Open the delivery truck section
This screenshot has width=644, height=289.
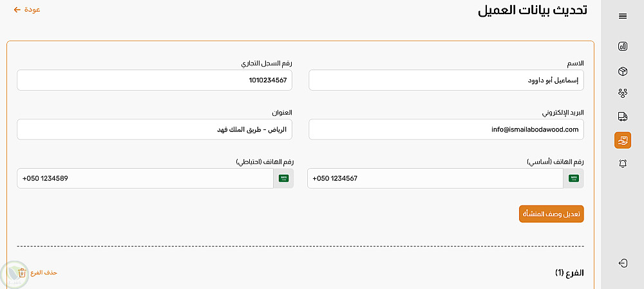tap(623, 117)
